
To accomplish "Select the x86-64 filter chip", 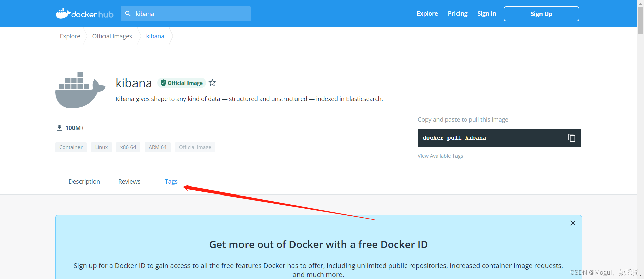I will [128, 147].
